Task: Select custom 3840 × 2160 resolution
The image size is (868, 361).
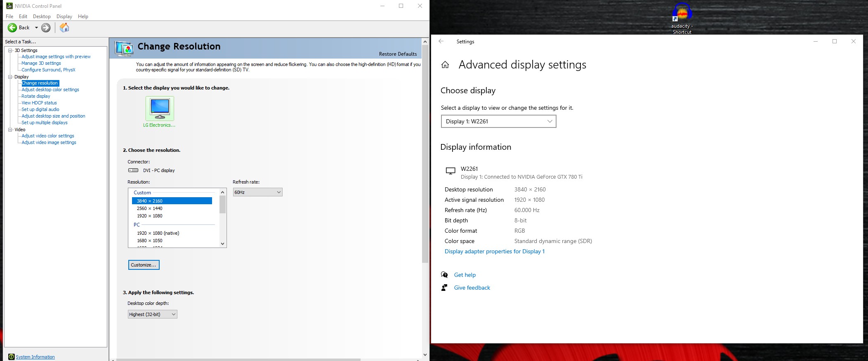Action: (172, 201)
